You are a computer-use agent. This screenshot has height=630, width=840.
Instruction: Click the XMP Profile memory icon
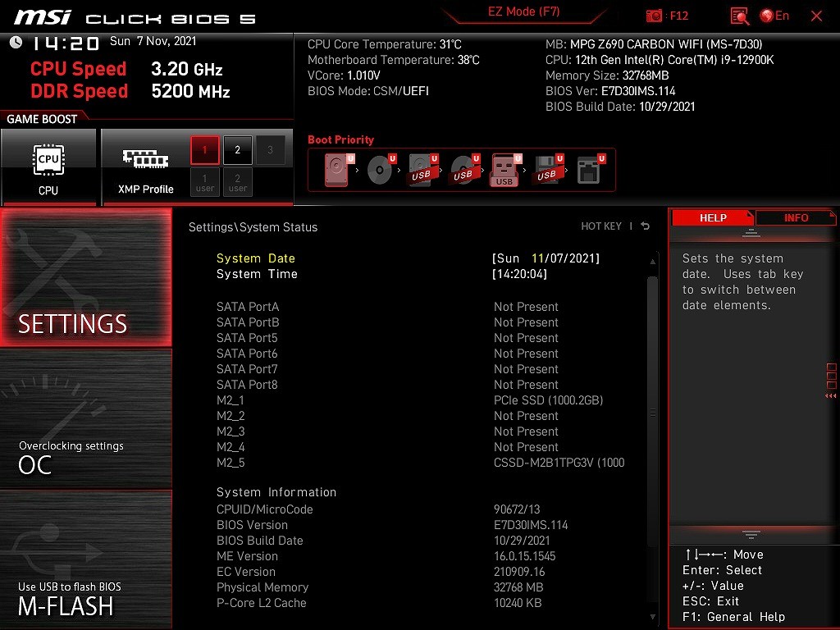(146, 159)
